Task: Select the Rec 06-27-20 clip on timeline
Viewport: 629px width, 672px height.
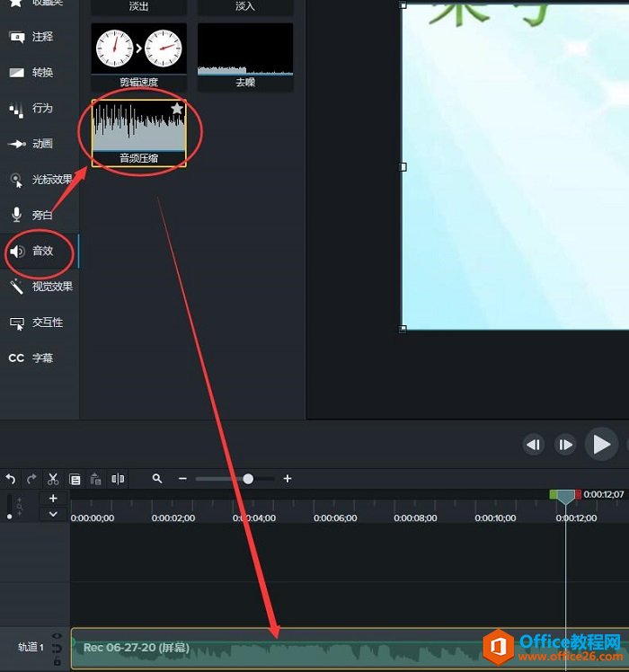Action: pos(270,649)
